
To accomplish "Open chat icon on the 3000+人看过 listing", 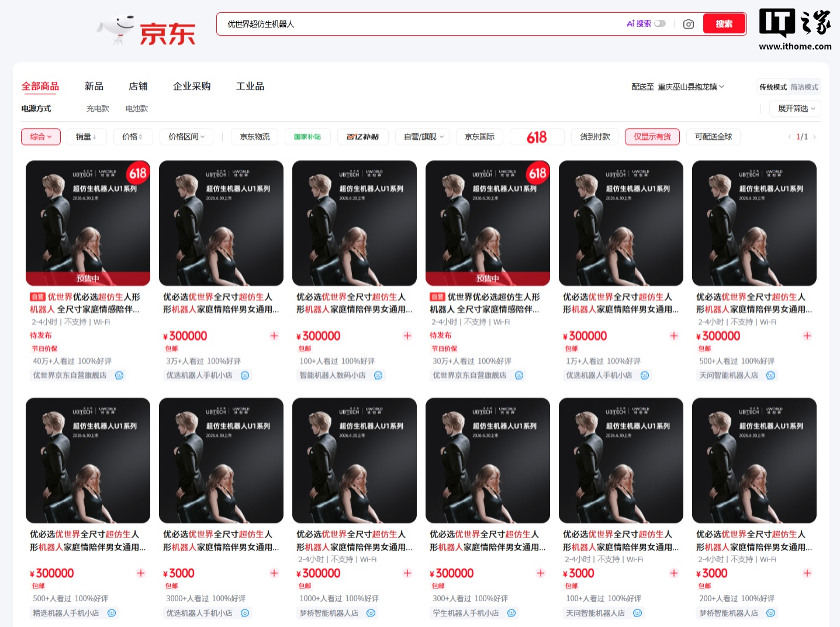I will (x=245, y=613).
